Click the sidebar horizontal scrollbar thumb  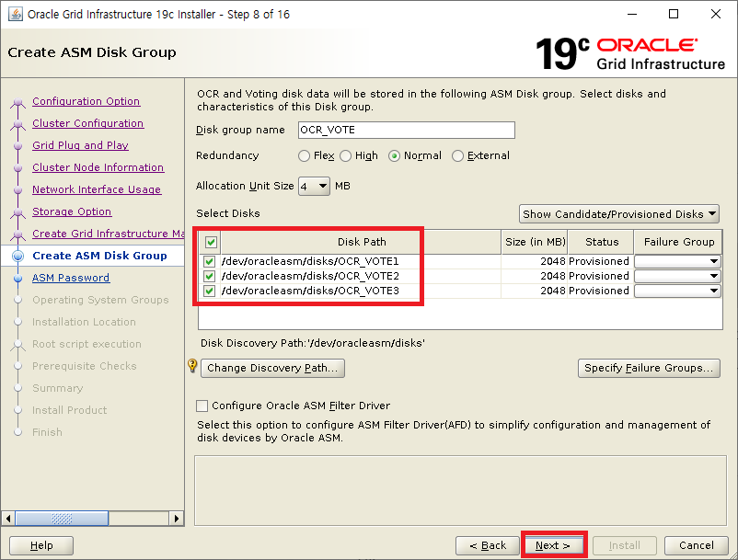[62, 519]
